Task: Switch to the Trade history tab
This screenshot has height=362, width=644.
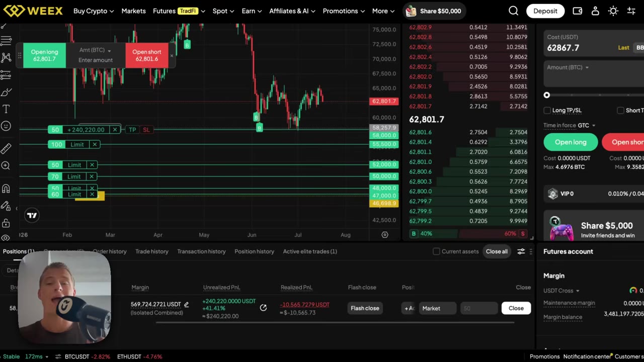Action: 151,251
